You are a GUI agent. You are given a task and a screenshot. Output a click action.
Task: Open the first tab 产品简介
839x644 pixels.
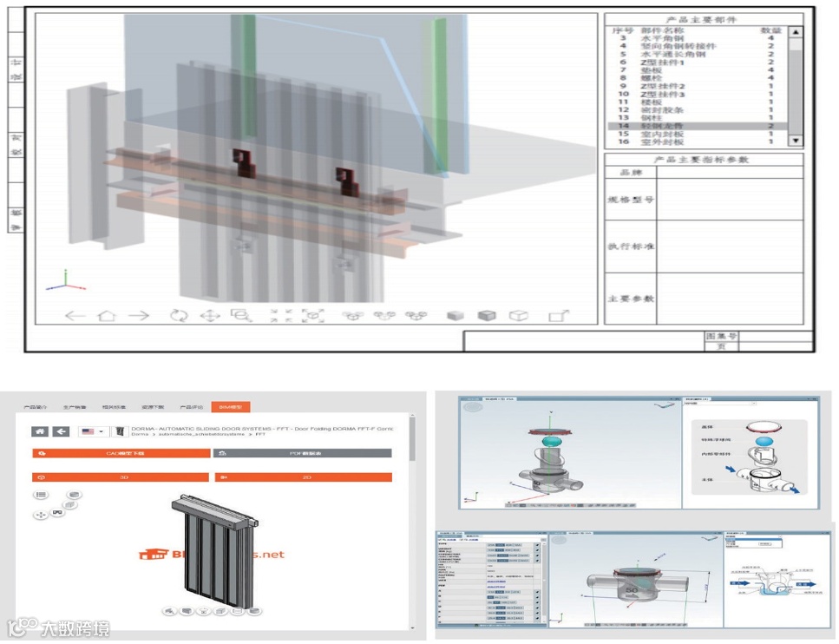coord(36,407)
